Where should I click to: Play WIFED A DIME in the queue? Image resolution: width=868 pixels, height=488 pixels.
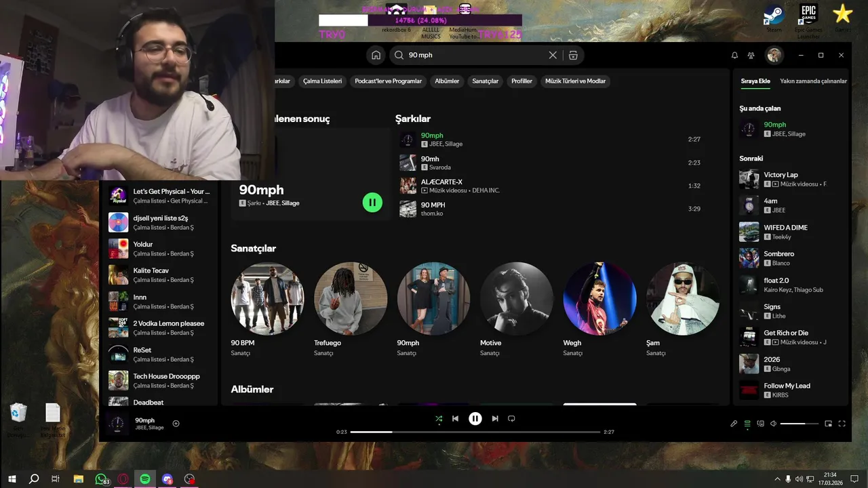pyautogui.click(x=791, y=232)
